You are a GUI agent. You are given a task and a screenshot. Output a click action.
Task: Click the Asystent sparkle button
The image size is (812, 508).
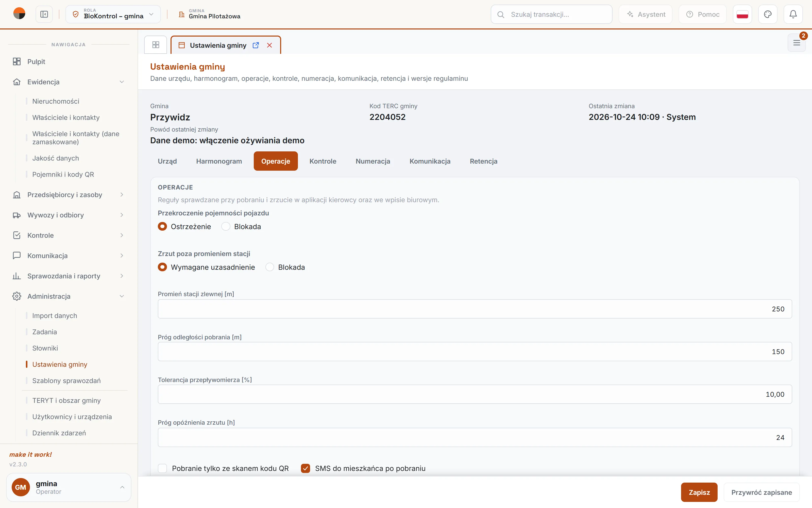pos(646,14)
